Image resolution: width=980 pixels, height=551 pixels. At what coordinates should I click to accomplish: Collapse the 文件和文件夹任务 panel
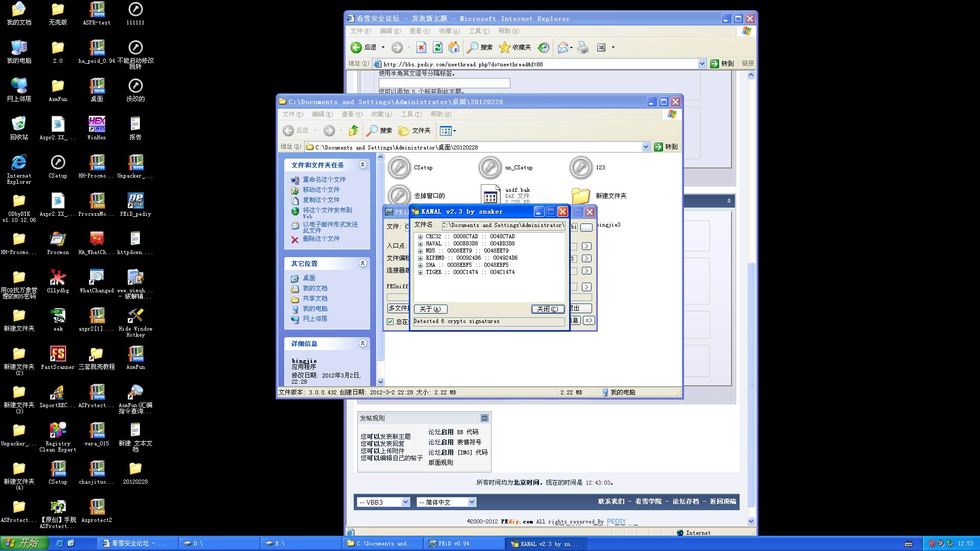point(362,165)
